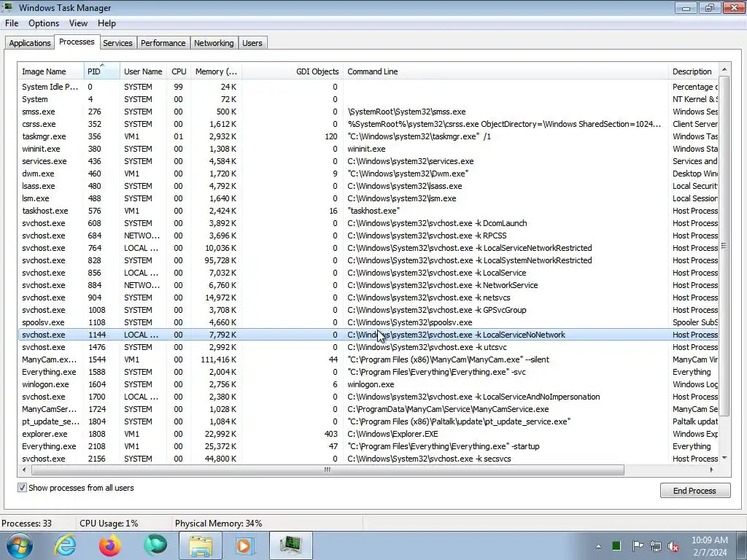Viewport: 747px width, 560px height.
Task: Select the System Idle Process row
Action: click(x=368, y=87)
